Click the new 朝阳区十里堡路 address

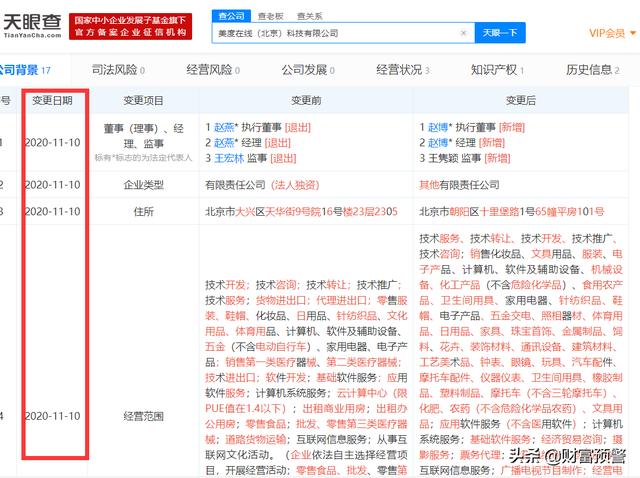coord(511,211)
